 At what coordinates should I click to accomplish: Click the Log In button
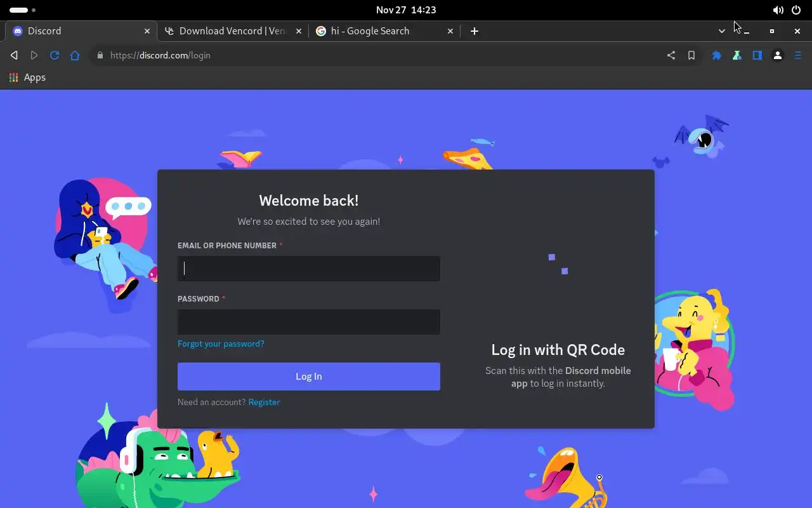coord(309,377)
